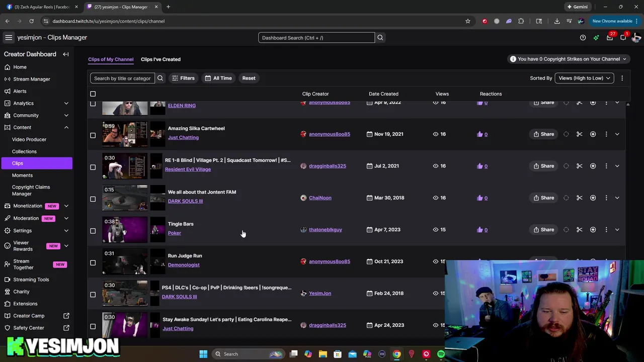The height and width of the screenshot is (362, 644).
Task: Check the RE 1-8 Blind clip checkbox
Action: tap(93, 167)
